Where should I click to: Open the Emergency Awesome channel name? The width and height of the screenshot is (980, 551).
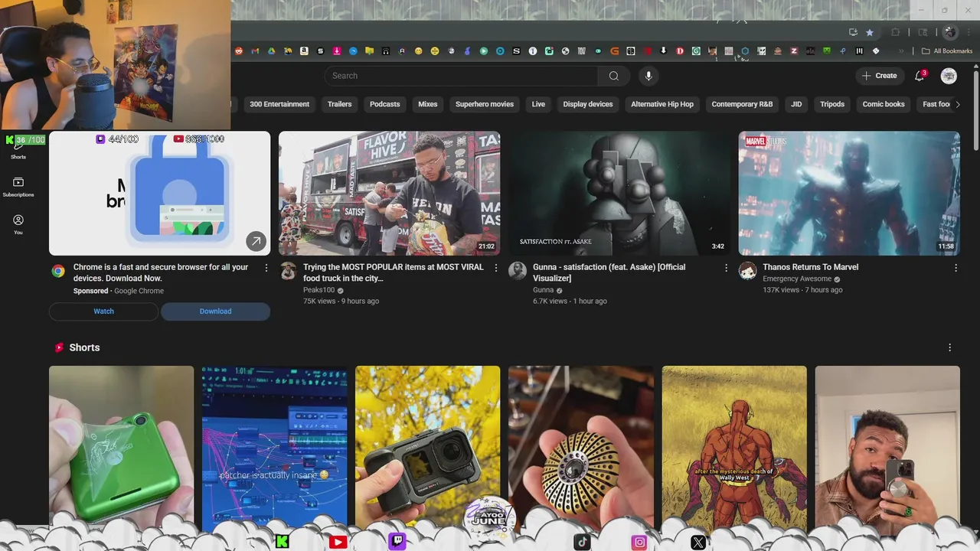tap(797, 279)
